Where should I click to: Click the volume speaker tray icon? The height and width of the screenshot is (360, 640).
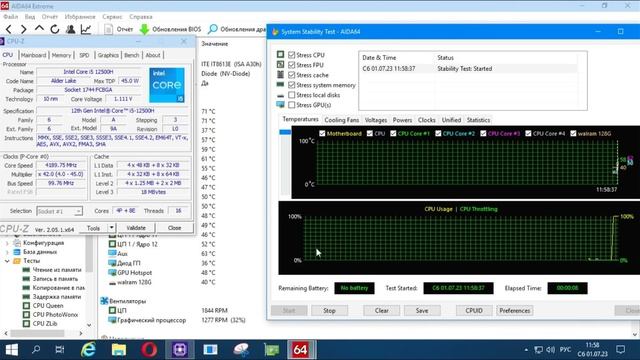point(551,350)
